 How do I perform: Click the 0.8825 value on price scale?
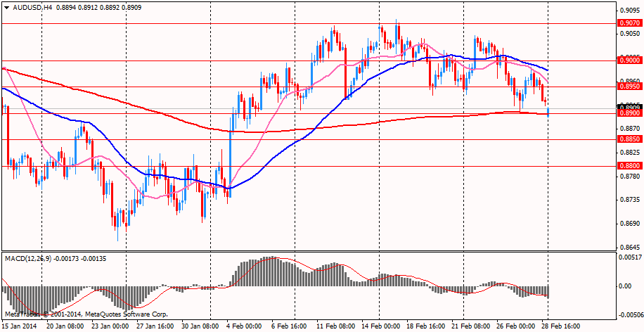(631, 153)
